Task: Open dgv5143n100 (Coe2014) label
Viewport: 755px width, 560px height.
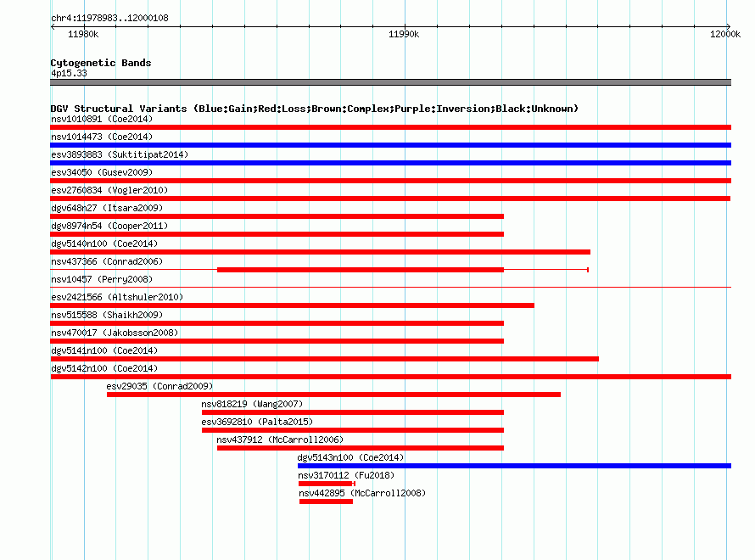Action: pyautogui.click(x=350, y=457)
